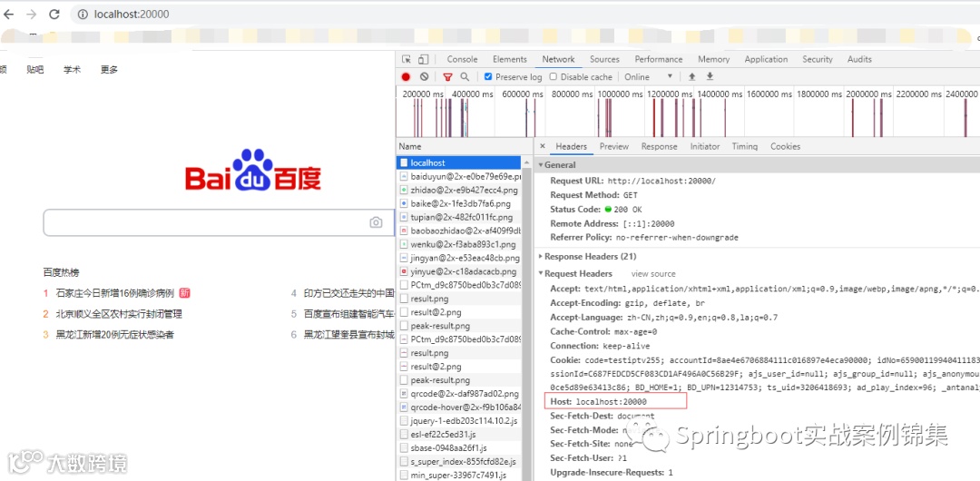Activate the inspect element picker icon
Image resolution: width=980 pixels, height=481 pixels.
pos(407,59)
